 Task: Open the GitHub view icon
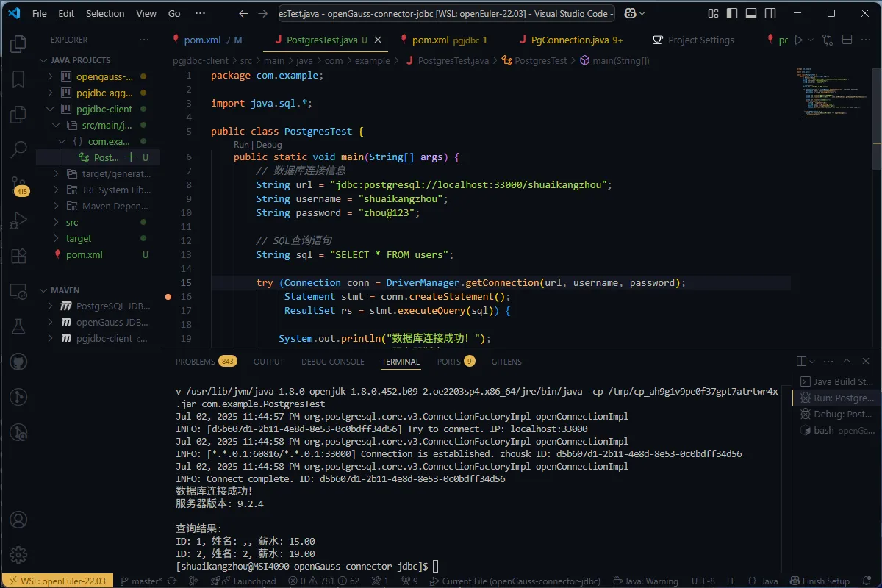click(18, 362)
